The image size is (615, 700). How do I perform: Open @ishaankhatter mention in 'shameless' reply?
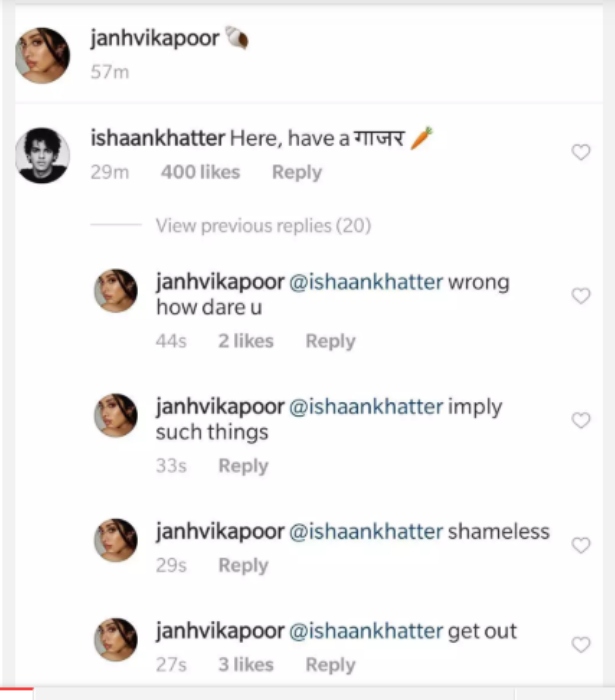365,532
